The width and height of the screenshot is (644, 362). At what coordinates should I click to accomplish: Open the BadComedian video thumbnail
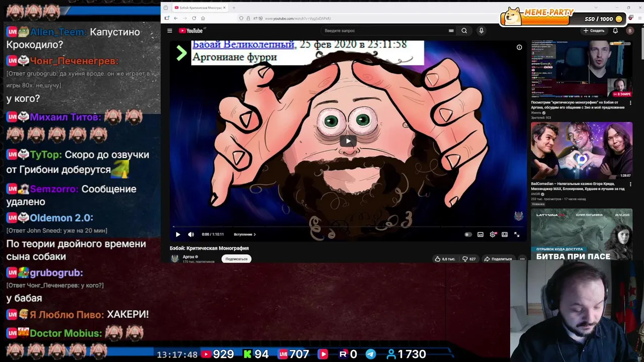click(581, 150)
